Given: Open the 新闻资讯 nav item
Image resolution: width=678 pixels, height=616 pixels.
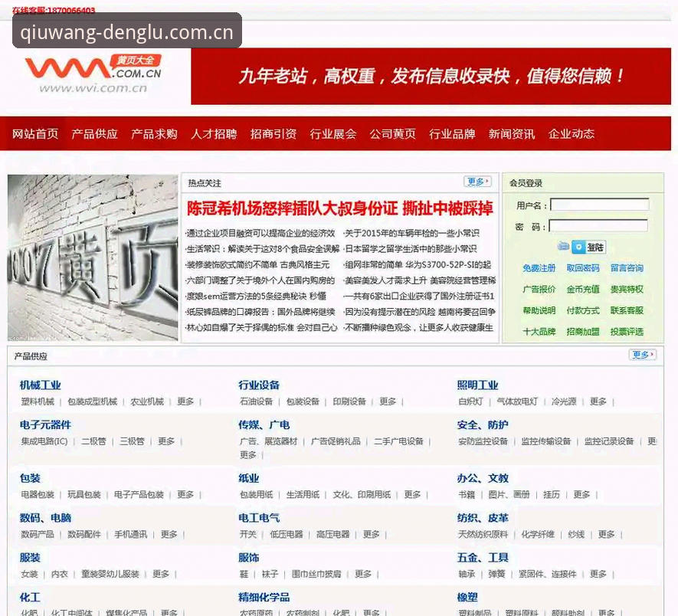Looking at the screenshot, I should coord(512,133).
